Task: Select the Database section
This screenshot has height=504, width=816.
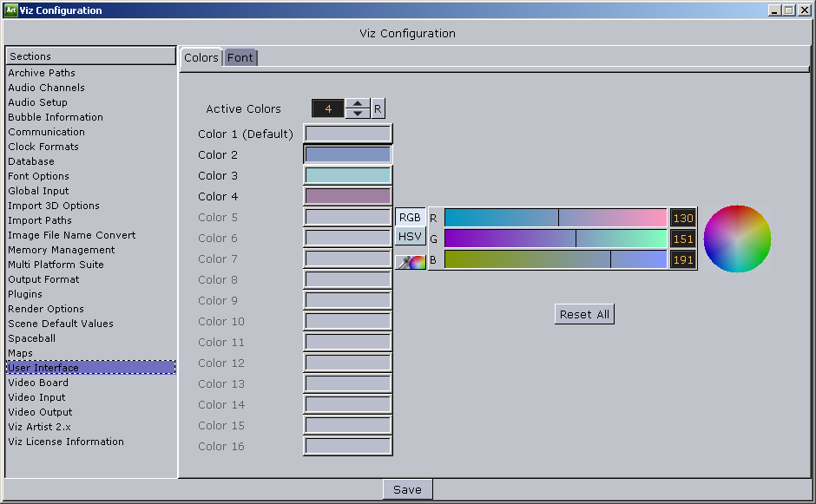Action: click(x=30, y=160)
